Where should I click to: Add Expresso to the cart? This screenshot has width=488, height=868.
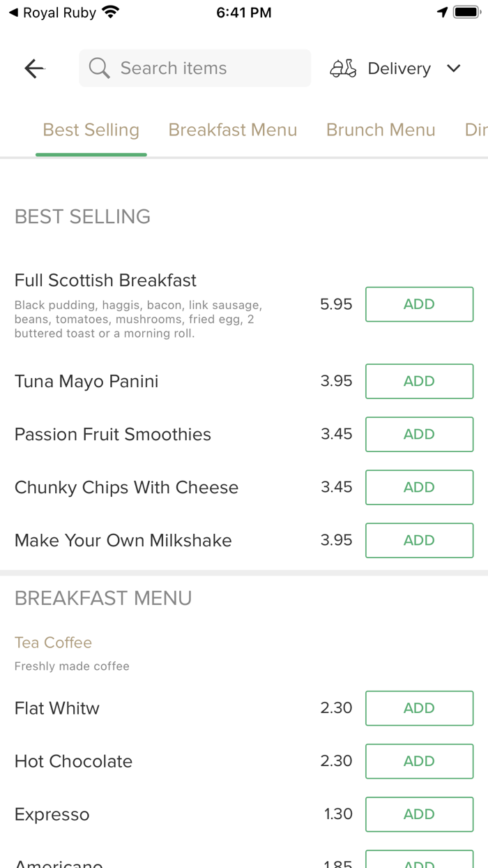(x=419, y=814)
